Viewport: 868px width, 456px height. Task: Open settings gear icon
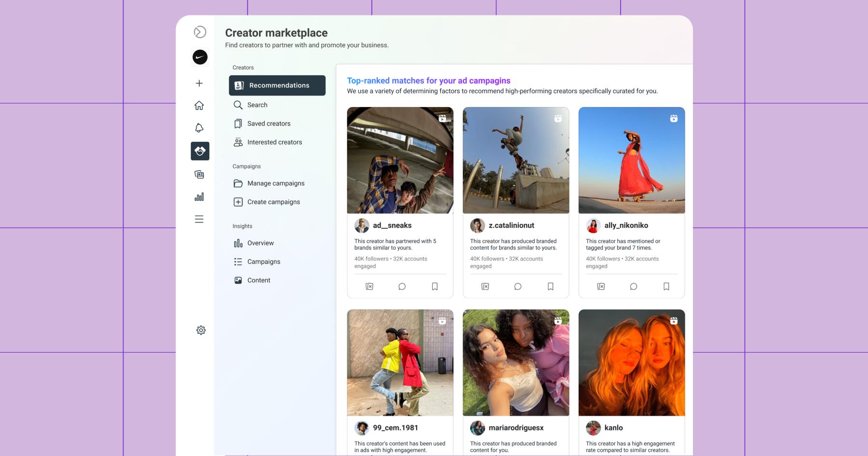pyautogui.click(x=201, y=330)
